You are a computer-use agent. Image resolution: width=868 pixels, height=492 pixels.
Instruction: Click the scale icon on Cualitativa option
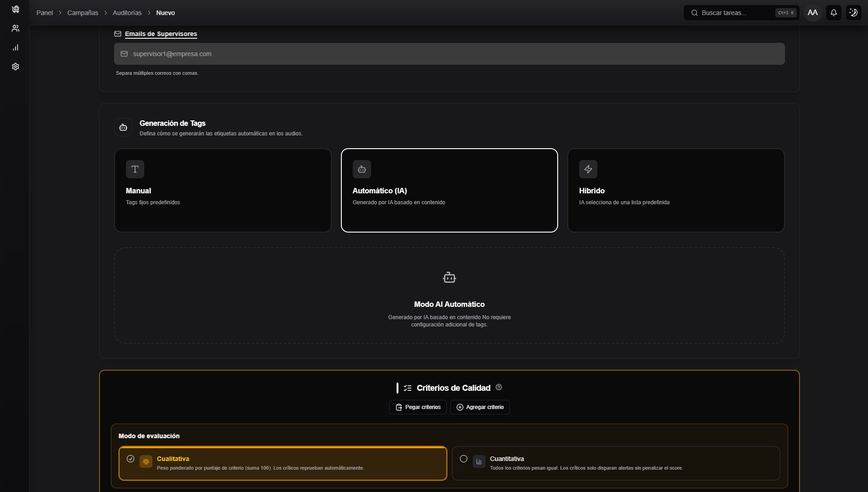click(x=146, y=461)
